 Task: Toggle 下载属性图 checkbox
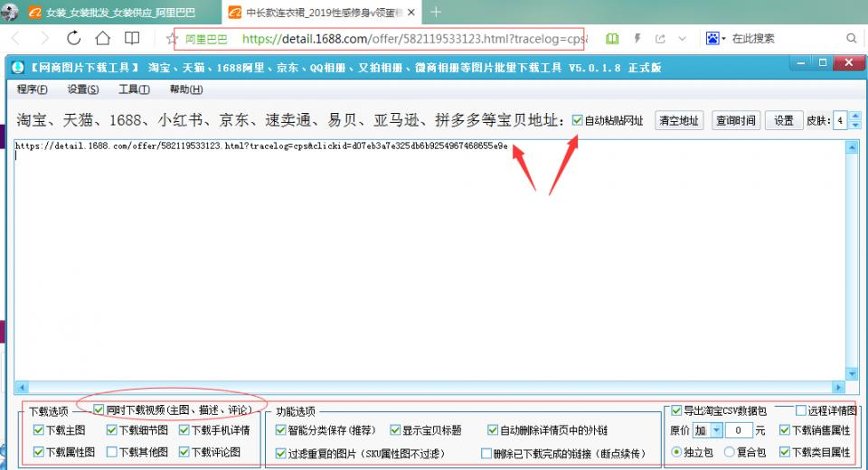pos(38,452)
